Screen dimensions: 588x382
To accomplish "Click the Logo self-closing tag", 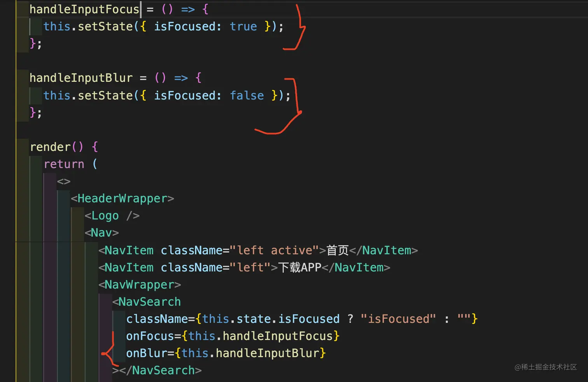I will pos(112,216).
